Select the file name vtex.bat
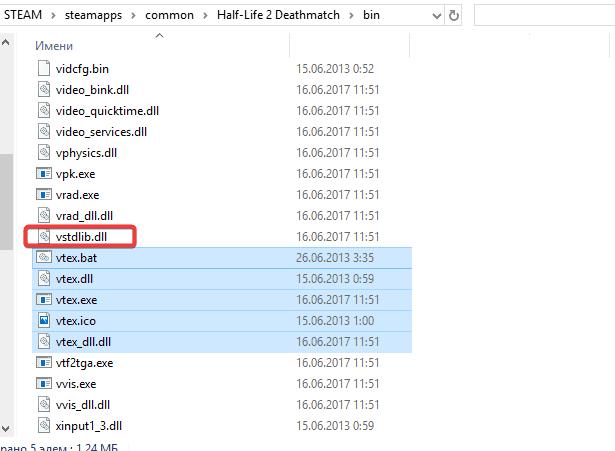This screenshot has height=451, width=615. pyautogui.click(x=76, y=258)
